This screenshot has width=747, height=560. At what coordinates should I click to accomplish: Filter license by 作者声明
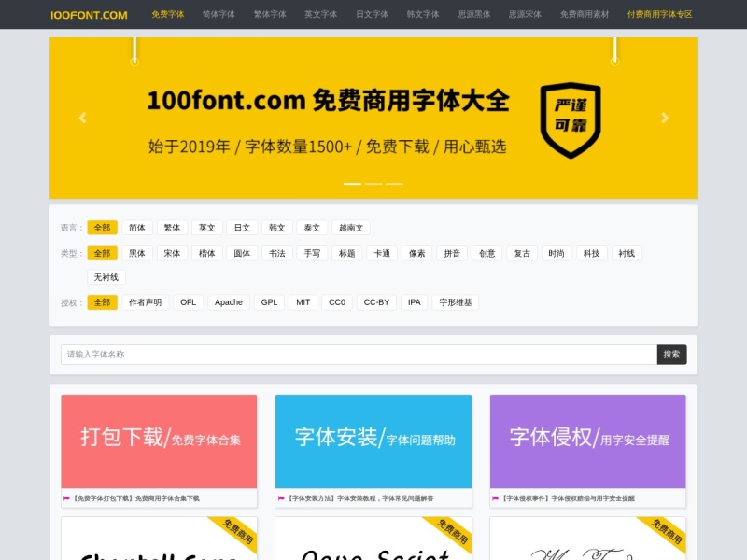[146, 302]
